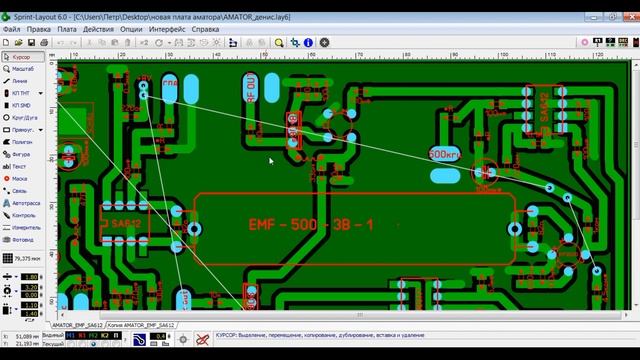Toggle visibility of layer M1
Image resolution: width=640 pixels, height=360 pixels.
tap(71, 336)
